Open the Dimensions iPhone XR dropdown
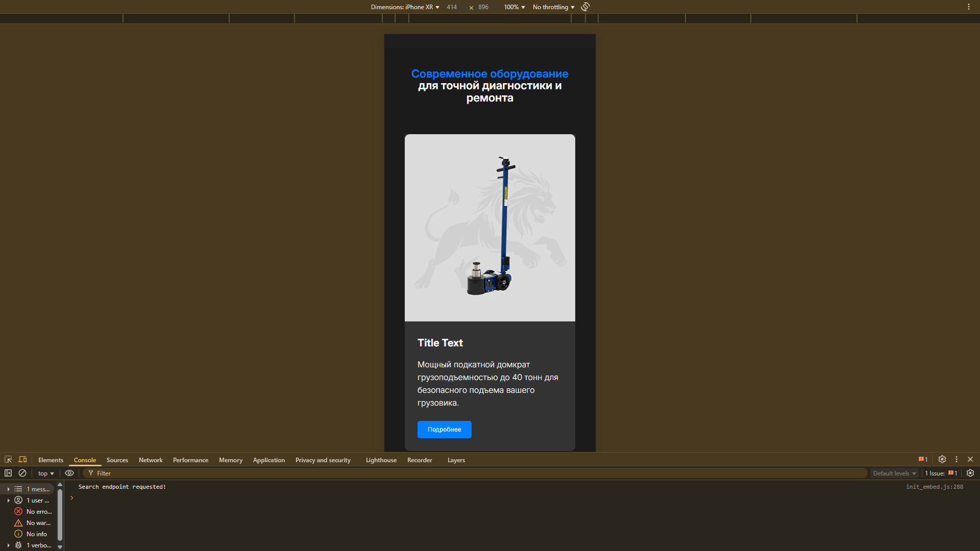This screenshot has height=551, width=980. tap(405, 7)
